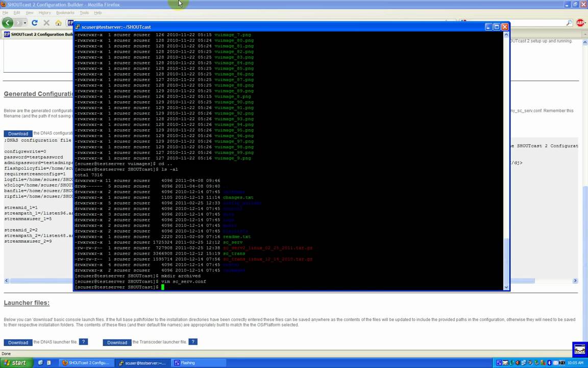The width and height of the screenshot is (588, 368).
Task: Click the second quick launch notepad icon
Action: point(49,363)
